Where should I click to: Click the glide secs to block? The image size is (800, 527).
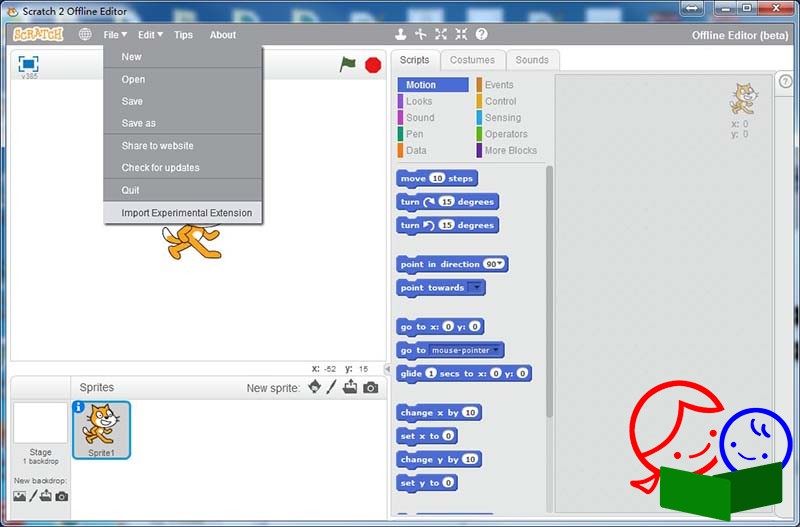464,373
